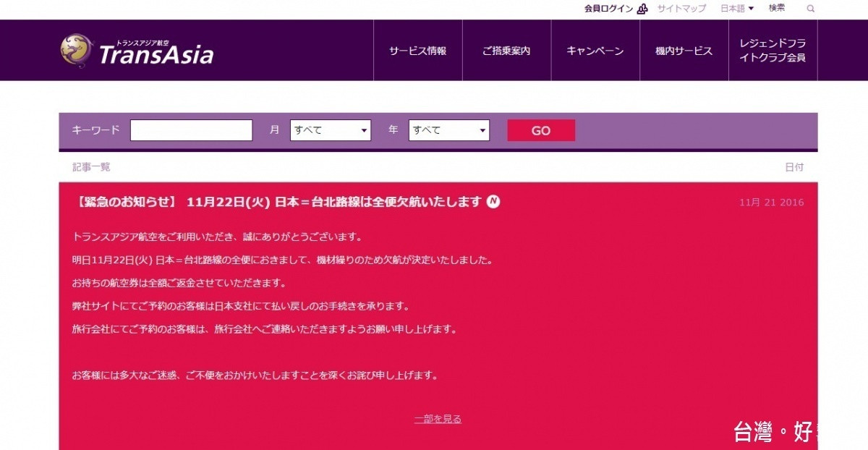
Task: Click the トランスアジア航空をご利用いただき sentence
Action: tap(217, 237)
